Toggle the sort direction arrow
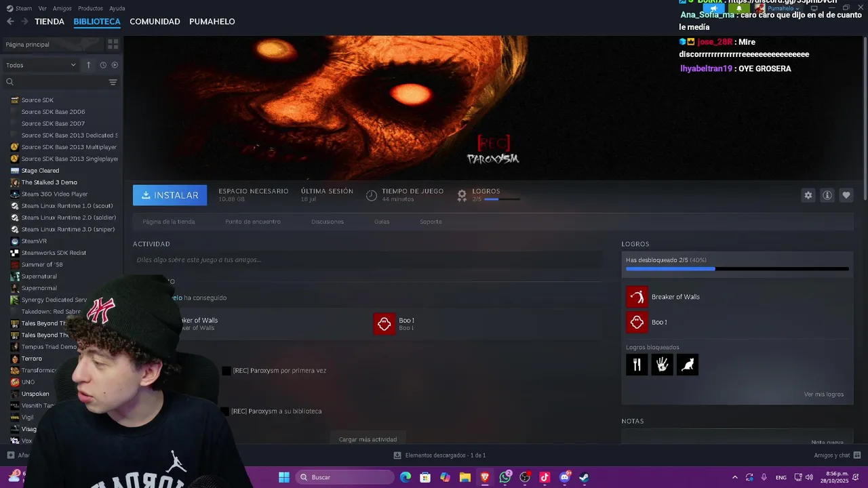 point(88,65)
